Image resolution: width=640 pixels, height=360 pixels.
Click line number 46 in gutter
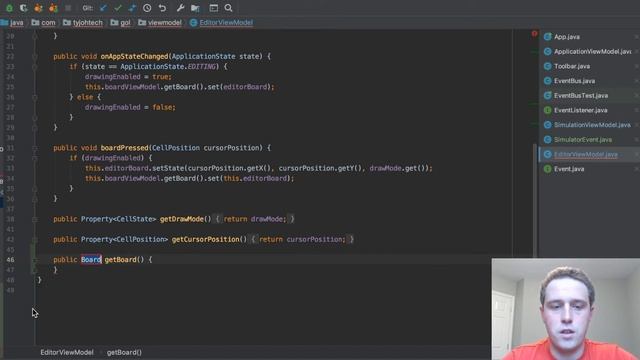point(10,260)
